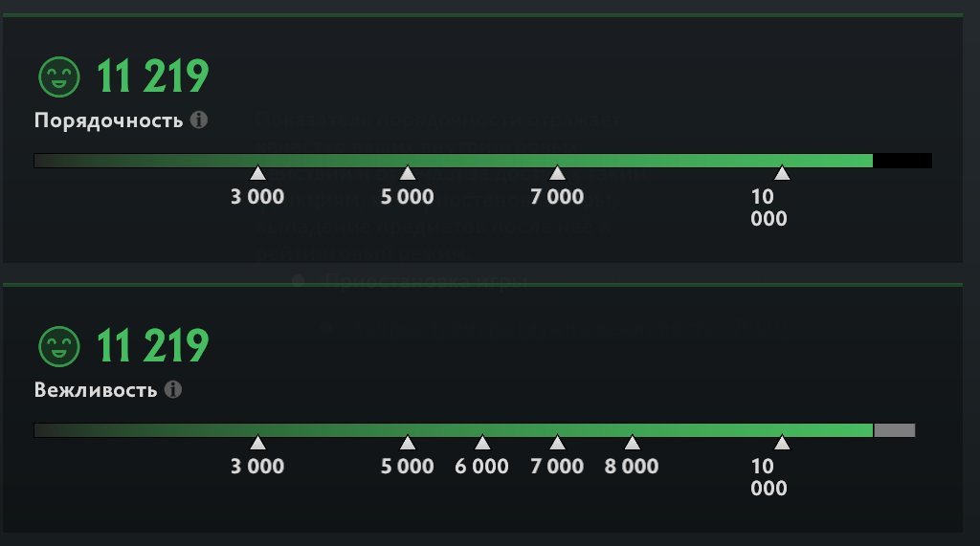This screenshot has height=546, width=980.
Task: Click the 10 000 triangle marker on Вежливость bar
Action: coord(782,443)
